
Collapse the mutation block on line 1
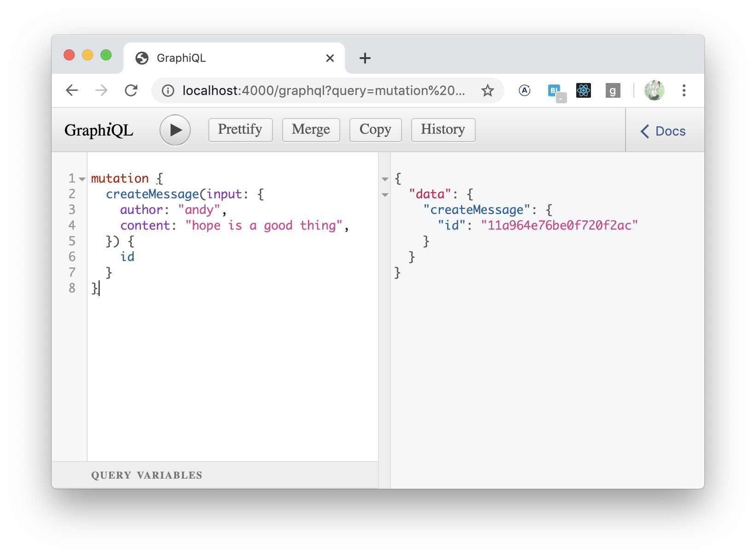[82, 179]
